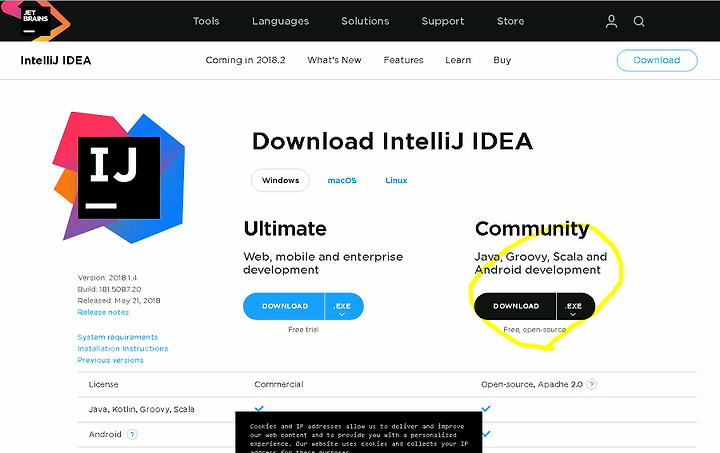Image resolution: width=720 pixels, height=453 pixels.
Task: Download the Ultimate edition
Action: 284,306
